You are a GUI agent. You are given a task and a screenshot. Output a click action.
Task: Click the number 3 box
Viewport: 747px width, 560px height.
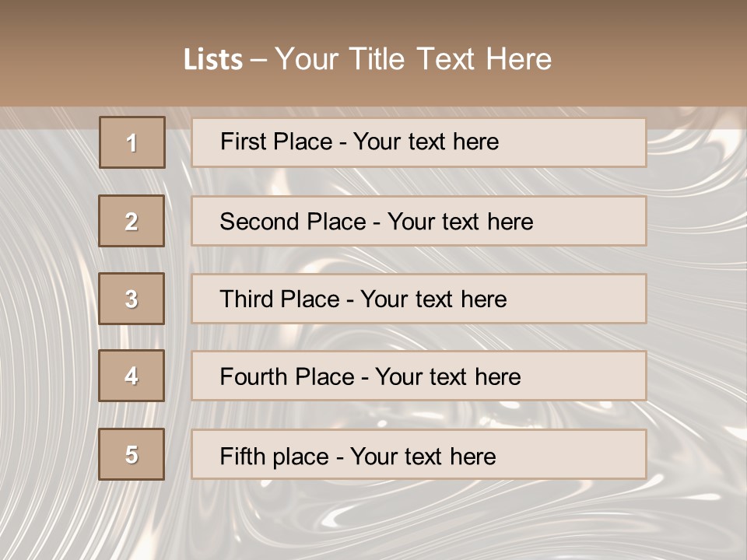(x=132, y=299)
